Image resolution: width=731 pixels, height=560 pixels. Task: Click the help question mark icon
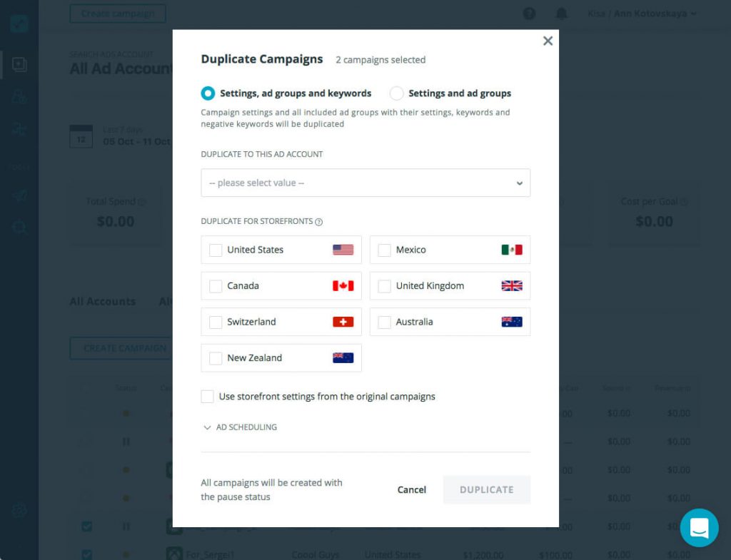(x=529, y=14)
